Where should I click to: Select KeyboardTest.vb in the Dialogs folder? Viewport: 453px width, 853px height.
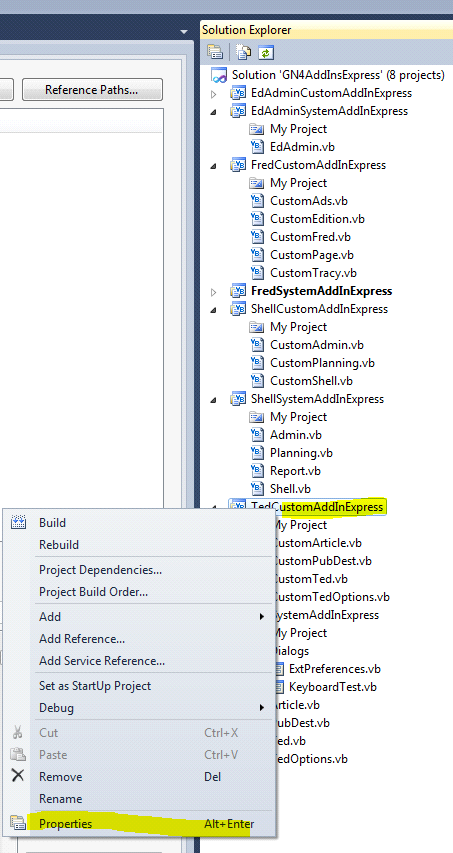333,687
